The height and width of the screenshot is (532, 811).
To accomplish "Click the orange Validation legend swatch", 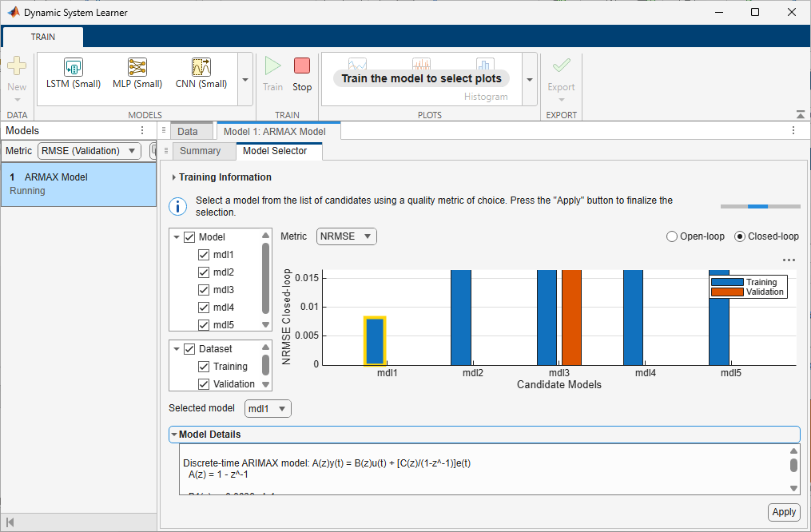I will [x=727, y=292].
